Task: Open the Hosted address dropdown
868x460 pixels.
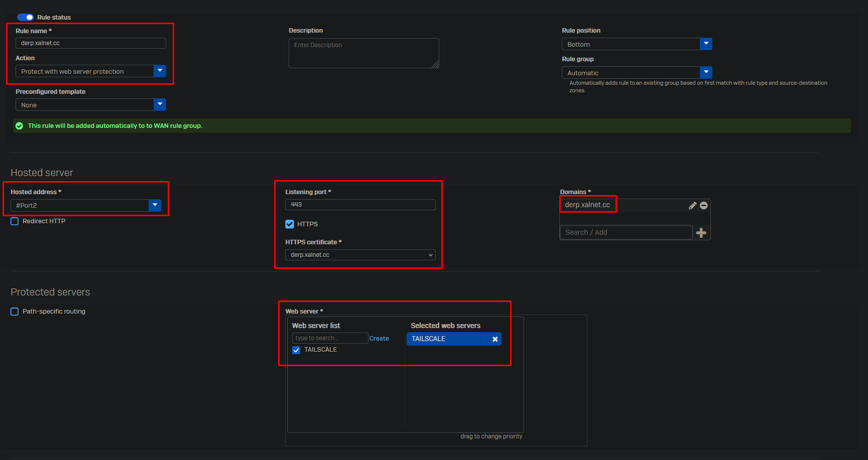Action: [x=155, y=205]
